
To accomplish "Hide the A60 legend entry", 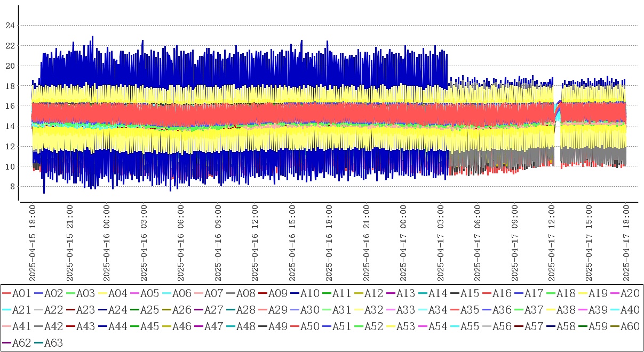I will tap(624, 327).
